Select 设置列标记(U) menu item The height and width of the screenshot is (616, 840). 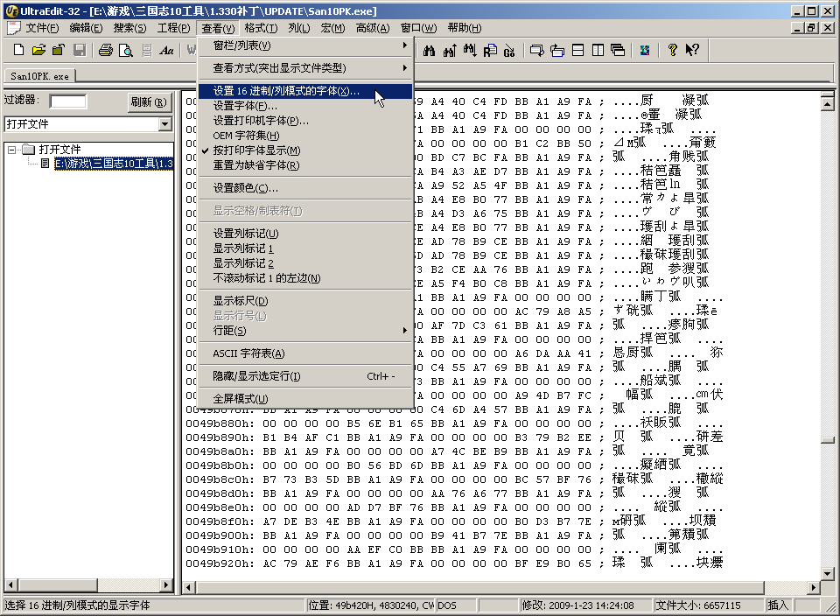coord(305,234)
